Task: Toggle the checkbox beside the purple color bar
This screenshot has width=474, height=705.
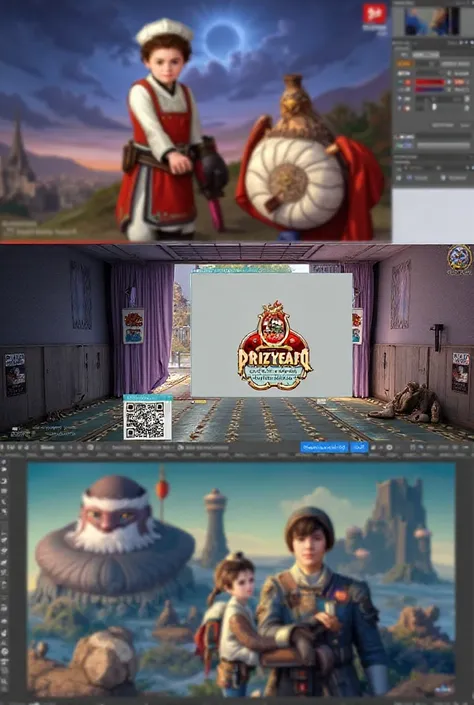Action: pyautogui.click(x=449, y=89)
